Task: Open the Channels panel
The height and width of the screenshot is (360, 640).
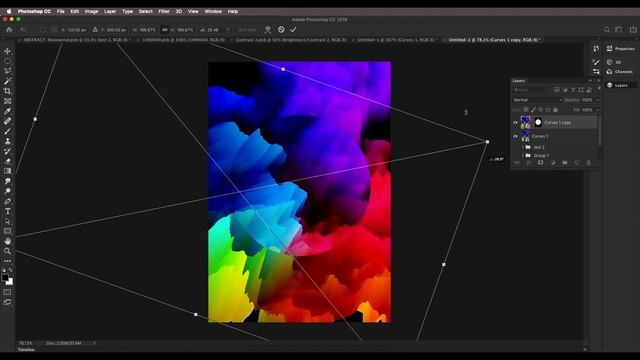Action: tap(620, 72)
